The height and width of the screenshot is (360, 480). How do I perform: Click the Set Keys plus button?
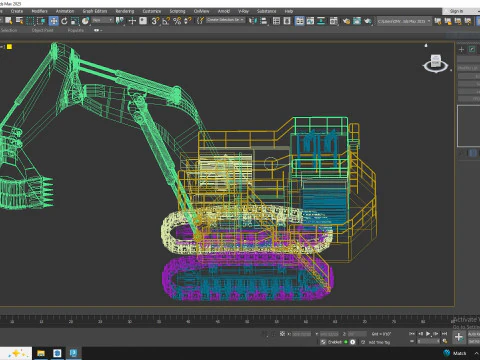coord(459,337)
